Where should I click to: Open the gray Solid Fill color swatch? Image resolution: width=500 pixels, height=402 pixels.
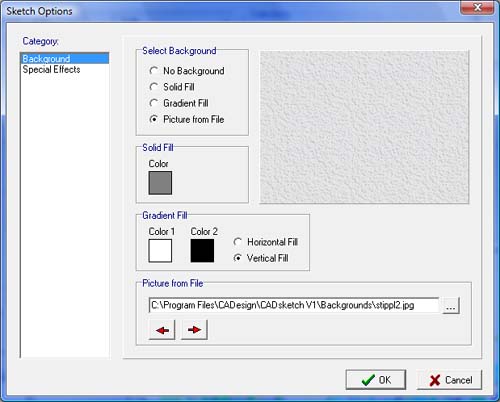click(160, 183)
